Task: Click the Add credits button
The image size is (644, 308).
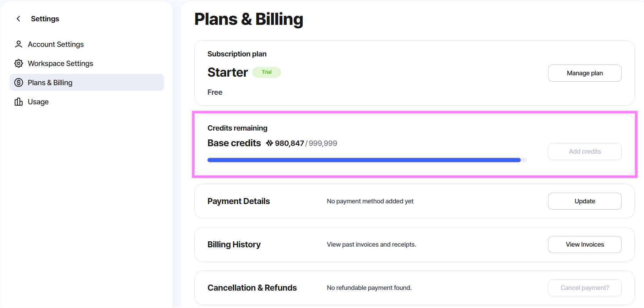Action: pyautogui.click(x=585, y=152)
